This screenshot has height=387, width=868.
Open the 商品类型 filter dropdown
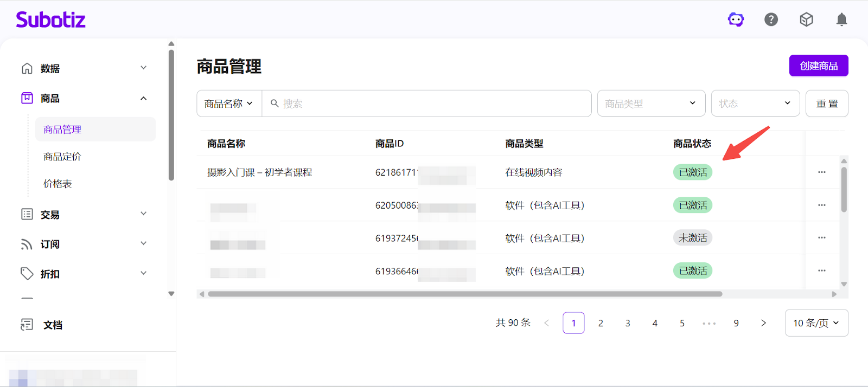650,104
